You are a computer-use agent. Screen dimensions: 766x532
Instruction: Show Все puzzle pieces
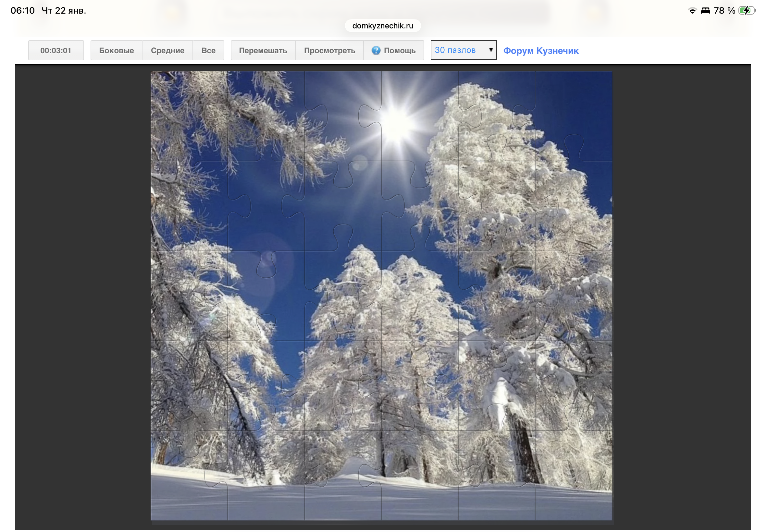[x=208, y=50]
